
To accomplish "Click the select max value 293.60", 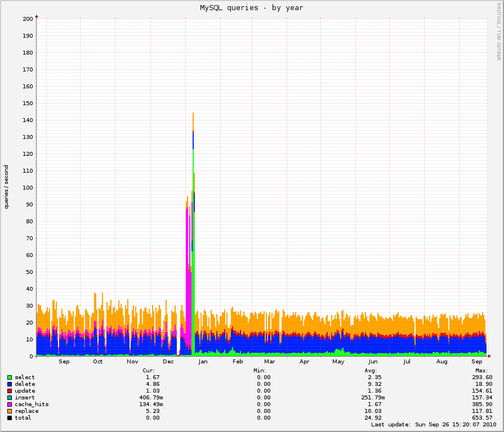I will click(x=482, y=377).
